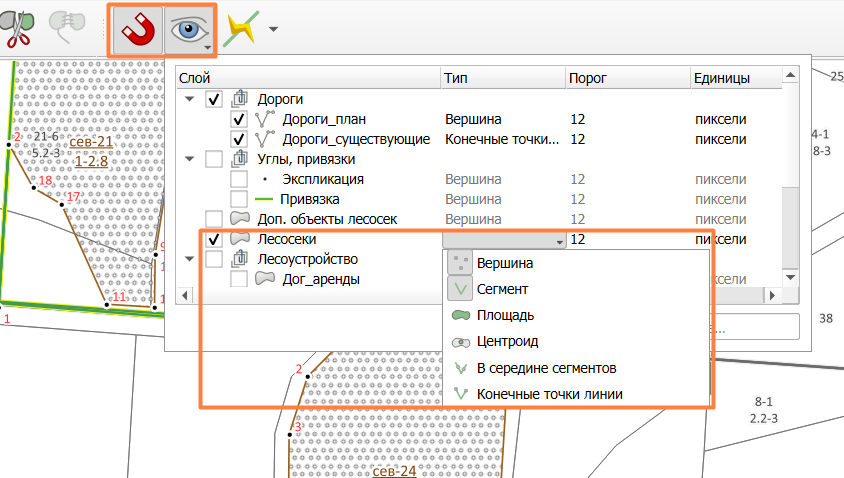
Task: Click the Дороги_план line layer icon
Action: (264, 119)
